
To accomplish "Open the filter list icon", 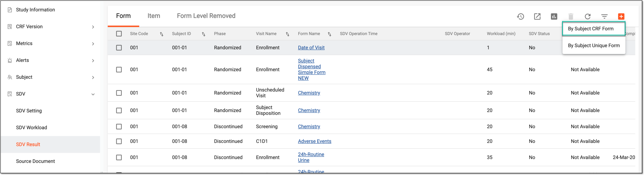I will click(604, 17).
